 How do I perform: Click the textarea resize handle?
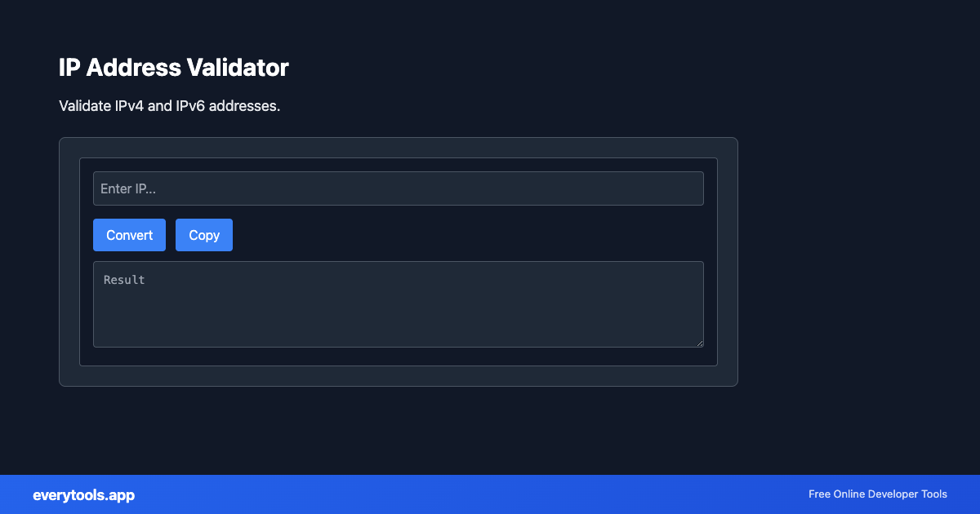[699, 342]
